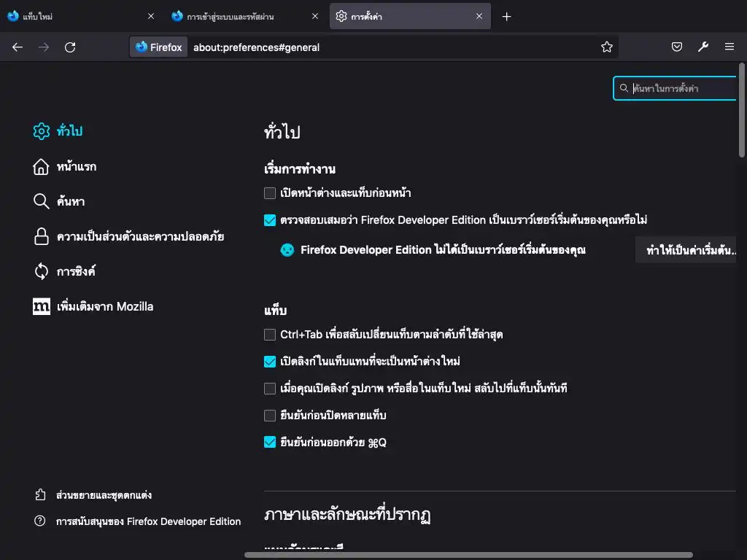This screenshot has height=560, width=747.
Task: Click the gear icon beside ทั่วไป
Action: coord(42,131)
